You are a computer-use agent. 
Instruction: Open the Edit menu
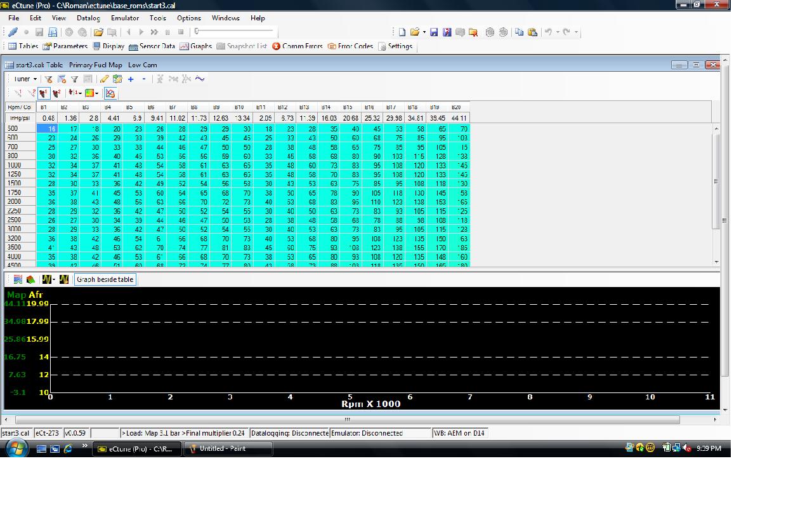tap(36, 18)
